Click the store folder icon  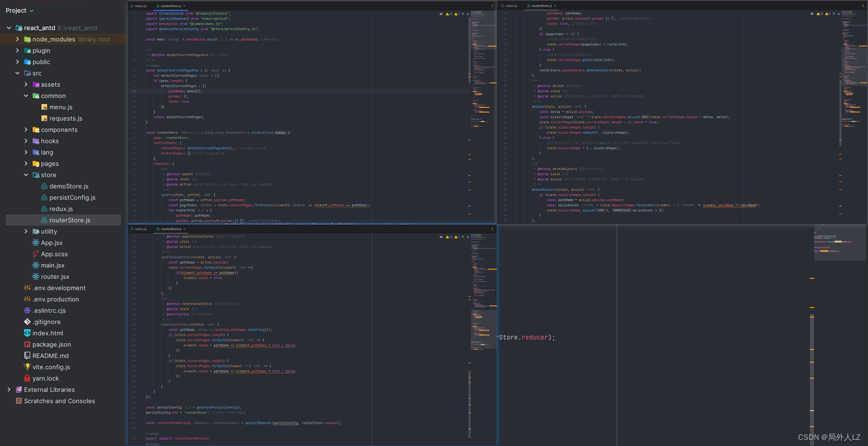36,175
